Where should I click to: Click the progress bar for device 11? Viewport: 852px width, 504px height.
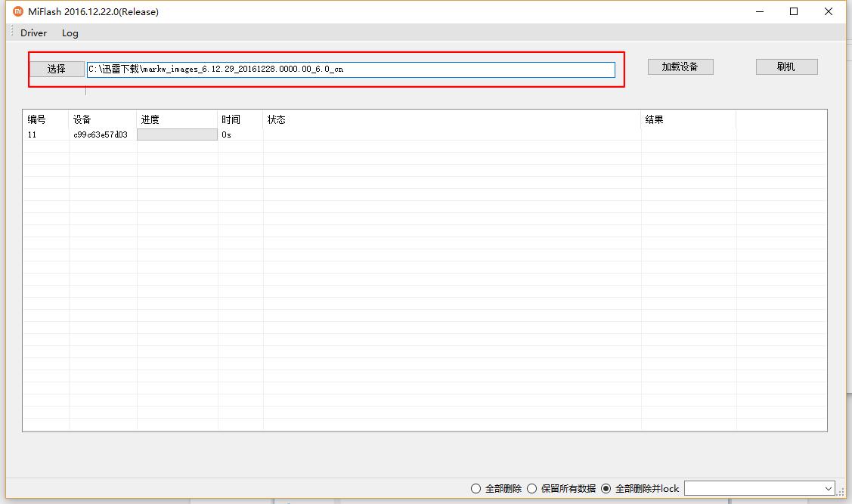click(177, 135)
